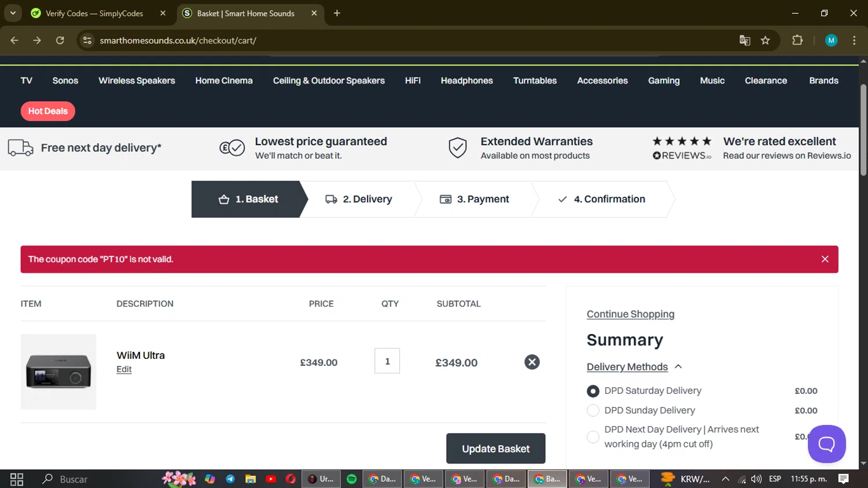Click the WiiM Ultra product thumbnail
Image resolution: width=868 pixels, height=488 pixels.
[58, 372]
